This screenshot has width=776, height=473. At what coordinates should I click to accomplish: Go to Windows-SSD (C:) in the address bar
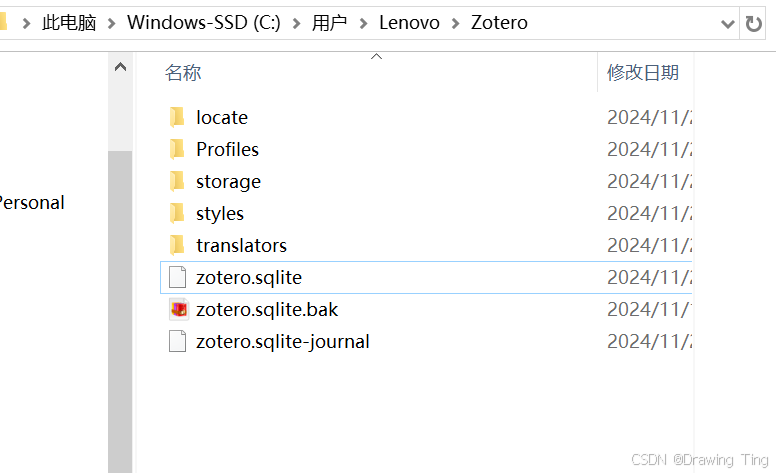pyautogui.click(x=203, y=23)
